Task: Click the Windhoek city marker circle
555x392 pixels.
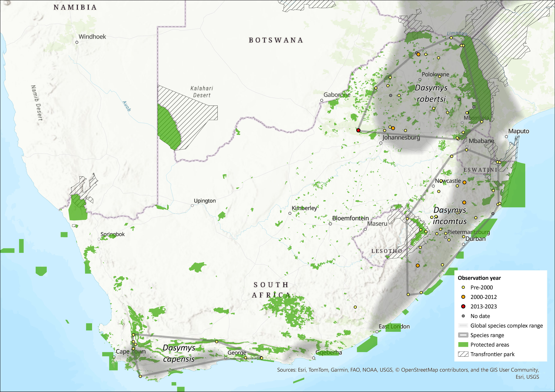Action: tap(77, 42)
